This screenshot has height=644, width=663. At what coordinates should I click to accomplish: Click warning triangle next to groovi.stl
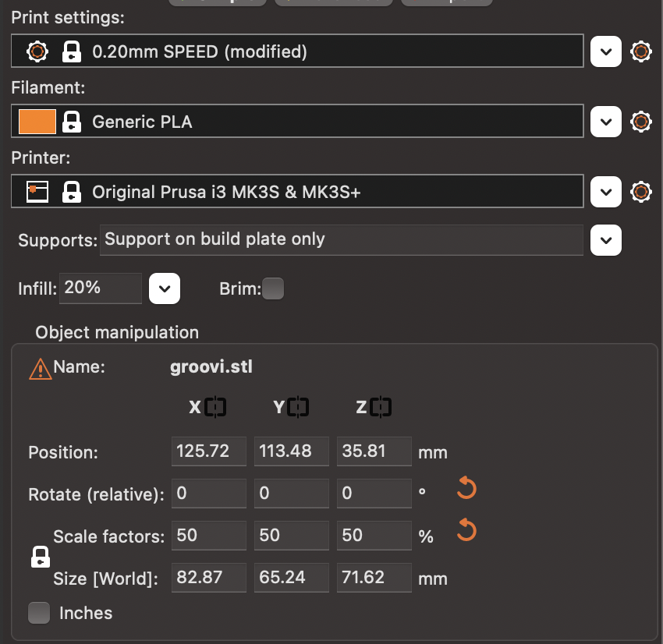tap(40, 368)
